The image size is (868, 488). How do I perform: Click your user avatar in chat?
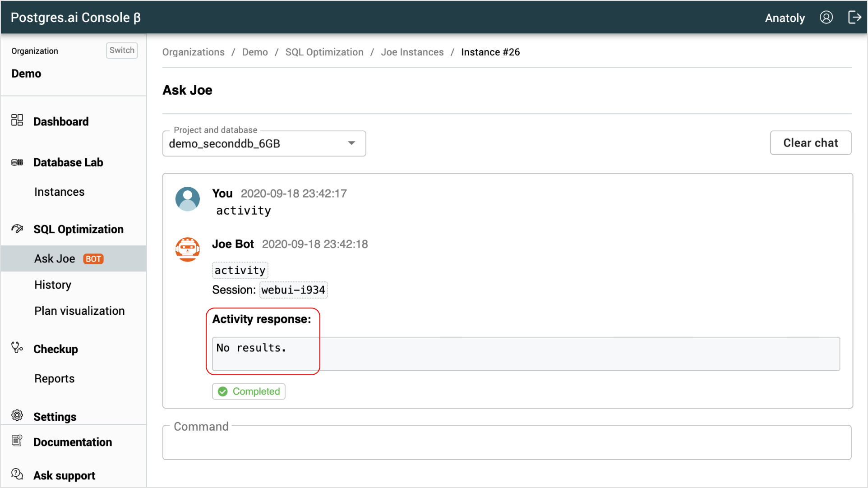pyautogui.click(x=188, y=199)
